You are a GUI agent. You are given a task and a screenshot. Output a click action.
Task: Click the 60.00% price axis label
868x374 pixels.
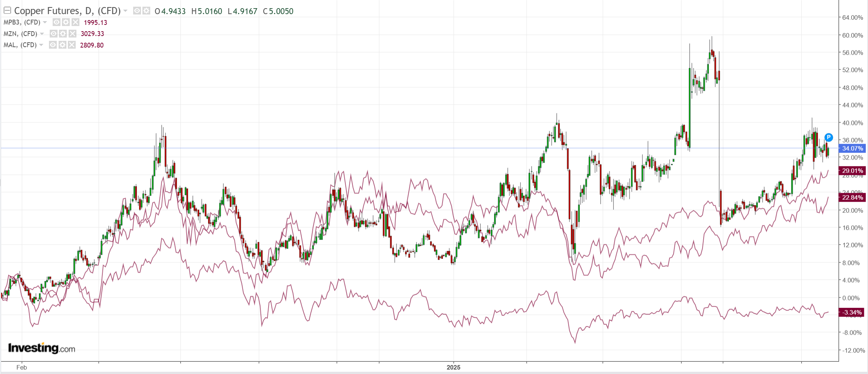pos(852,35)
